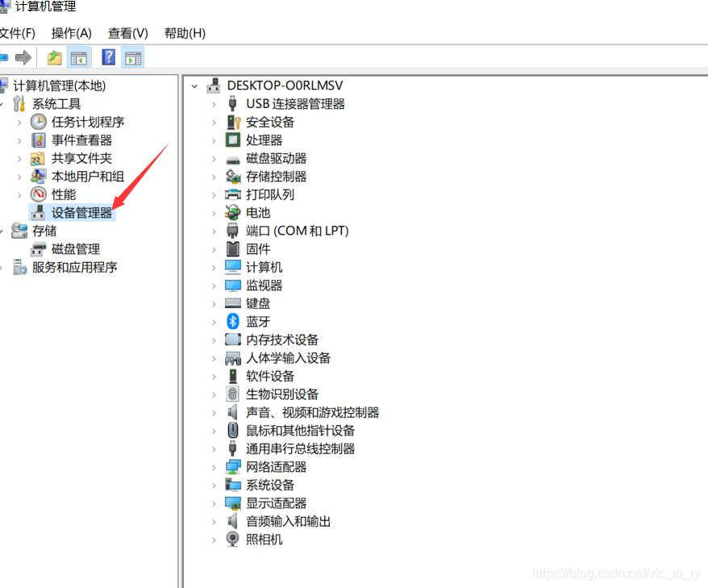Click the 显示适配器 icon
The width and height of the screenshot is (708, 588).
[x=233, y=503]
